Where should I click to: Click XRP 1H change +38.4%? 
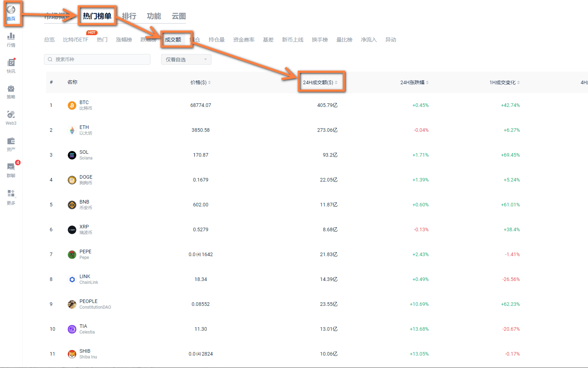coord(512,230)
